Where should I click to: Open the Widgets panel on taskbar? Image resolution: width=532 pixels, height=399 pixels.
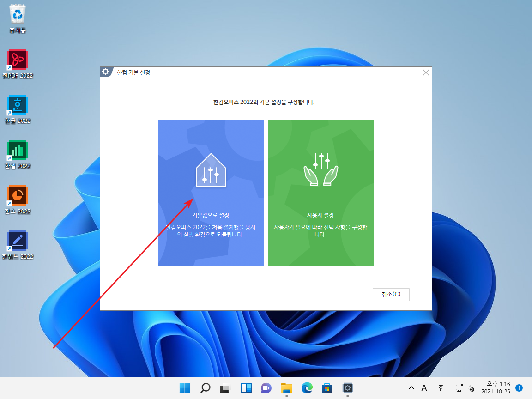[x=246, y=388]
